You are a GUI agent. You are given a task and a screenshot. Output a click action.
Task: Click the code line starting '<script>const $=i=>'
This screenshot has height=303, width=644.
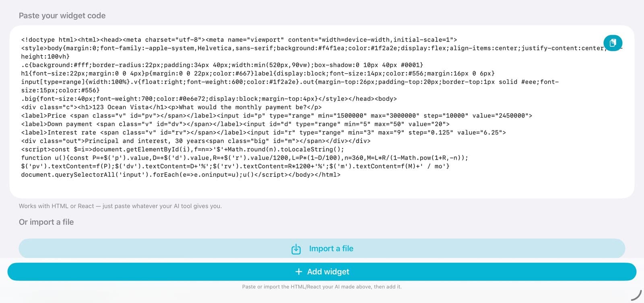point(182,149)
